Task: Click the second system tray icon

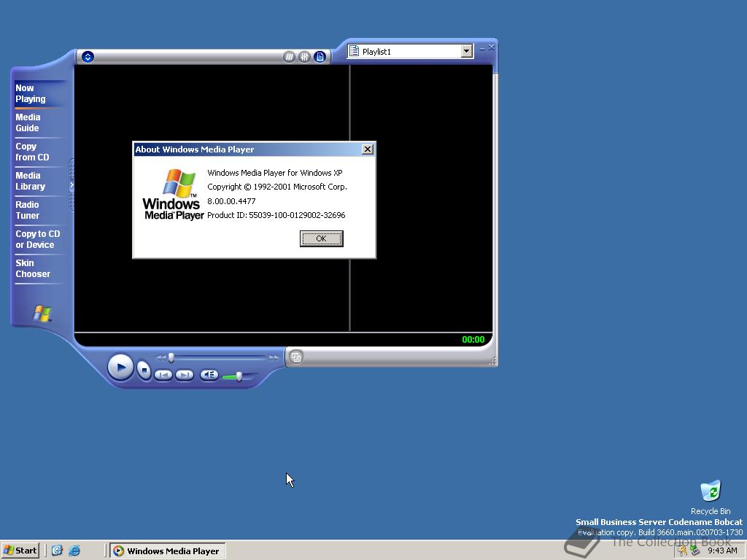Action: [x=695, y=551]
